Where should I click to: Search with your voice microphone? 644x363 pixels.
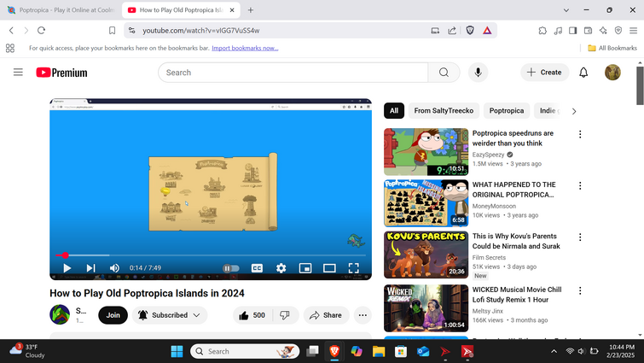(x=478, y=73)
